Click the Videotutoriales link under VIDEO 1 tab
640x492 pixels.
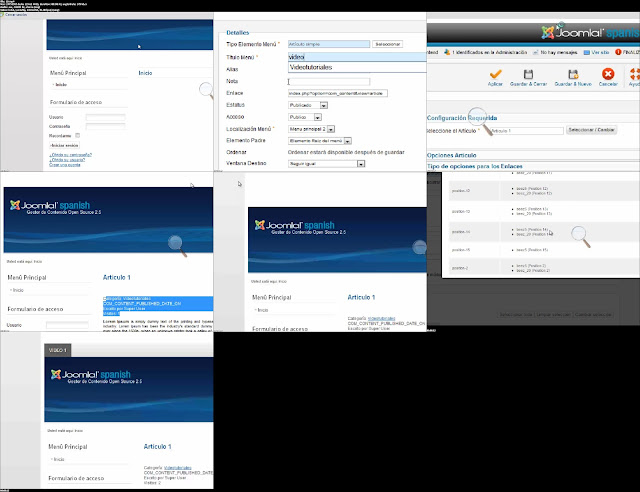tap(178, 468)
